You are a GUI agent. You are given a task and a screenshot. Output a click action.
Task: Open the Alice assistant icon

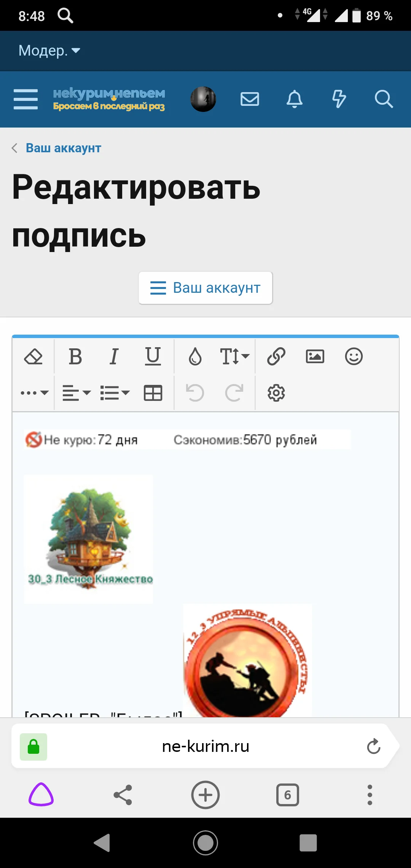point(41,795)
